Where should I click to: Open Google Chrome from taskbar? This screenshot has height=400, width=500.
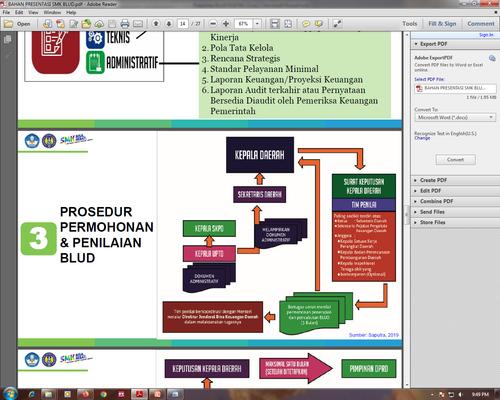click(x=103, y=394)
